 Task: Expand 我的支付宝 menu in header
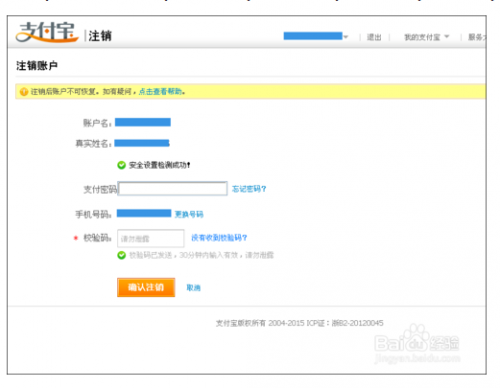click(x=426, y=37)
